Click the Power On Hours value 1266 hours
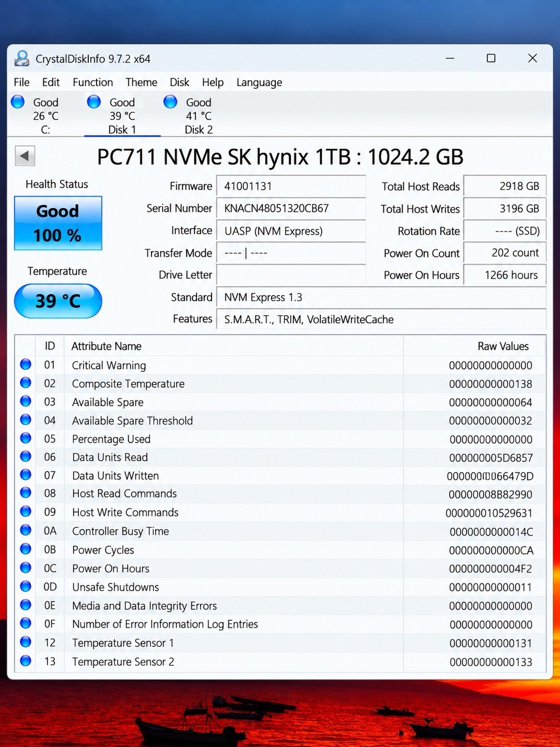This screenshot has width=560, height=747. (505, 275)
